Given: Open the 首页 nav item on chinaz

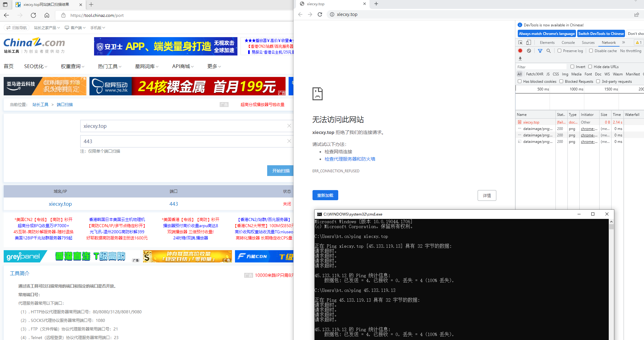Looking at the screenshot, I should click(x=9, y=66).
